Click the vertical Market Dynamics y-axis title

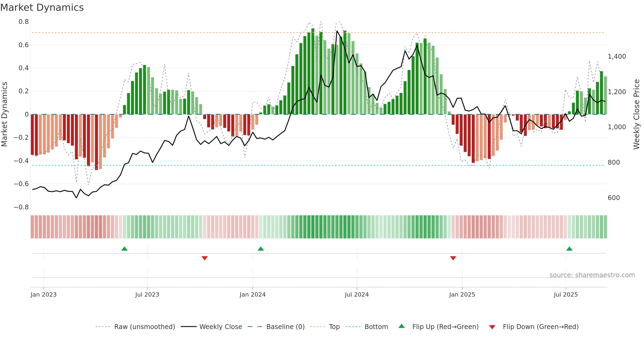(x=4, y=114)
